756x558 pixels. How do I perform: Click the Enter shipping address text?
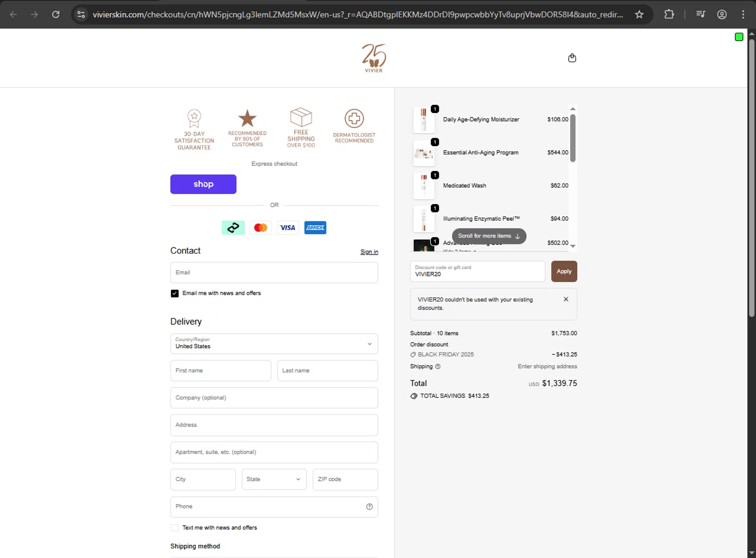click(x=547, y=366)
